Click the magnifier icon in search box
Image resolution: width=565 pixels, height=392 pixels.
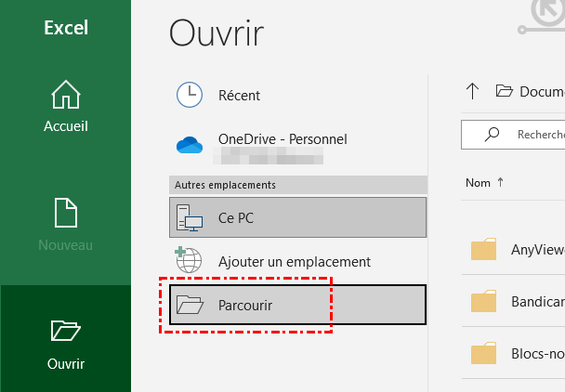click(493, 135)
